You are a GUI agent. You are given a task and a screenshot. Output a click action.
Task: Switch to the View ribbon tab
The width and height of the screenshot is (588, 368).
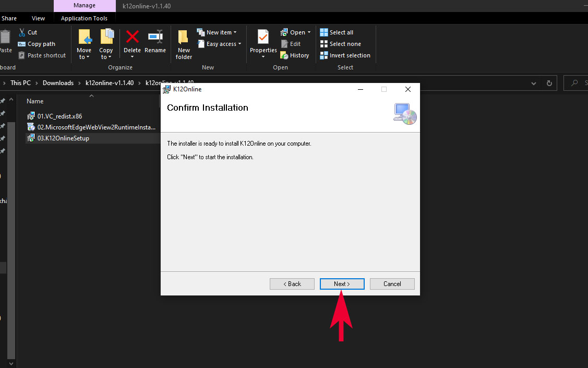pos(39,18)
